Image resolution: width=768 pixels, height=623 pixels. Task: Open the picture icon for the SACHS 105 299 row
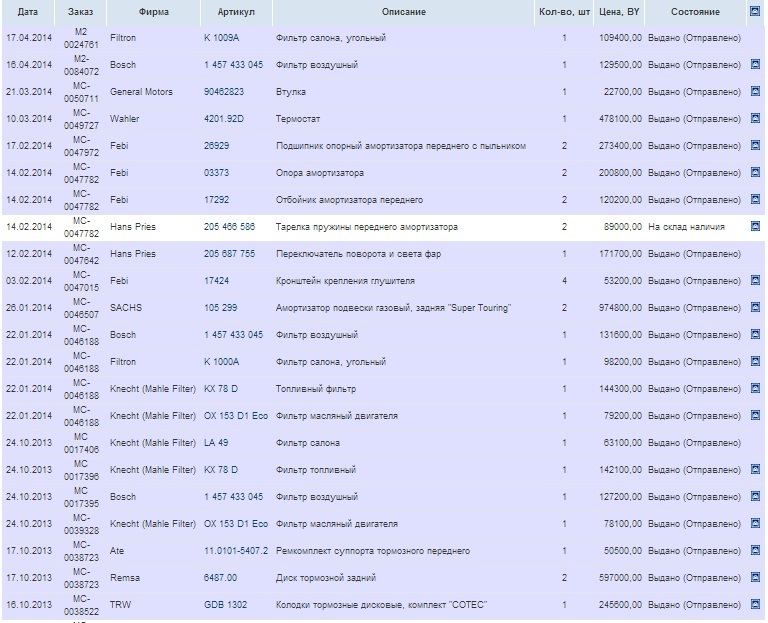pos(755,307)
